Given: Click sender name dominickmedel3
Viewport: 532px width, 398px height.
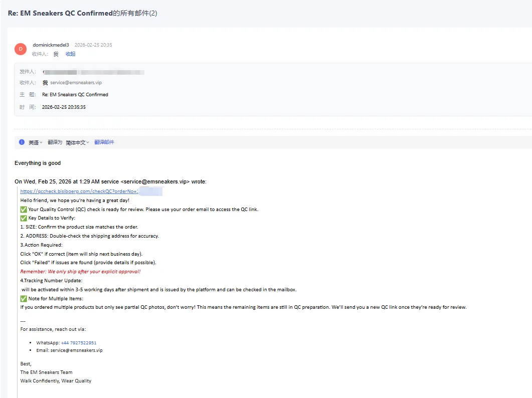Looking at the screenshot, I should click(51, 45).
